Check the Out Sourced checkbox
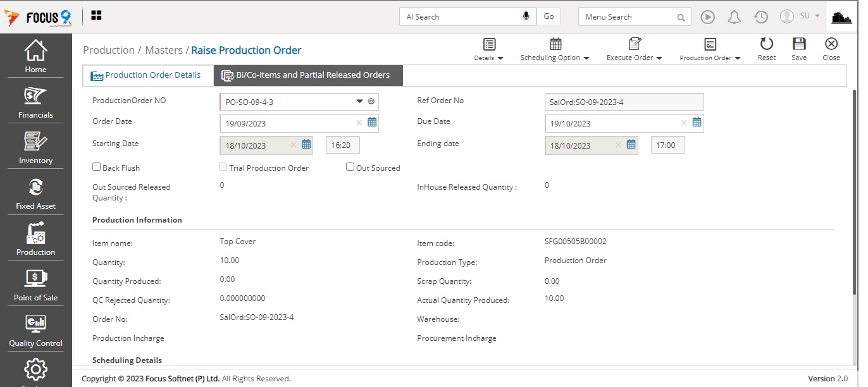Viewport: 868px width, 387px height. point(350,167)
